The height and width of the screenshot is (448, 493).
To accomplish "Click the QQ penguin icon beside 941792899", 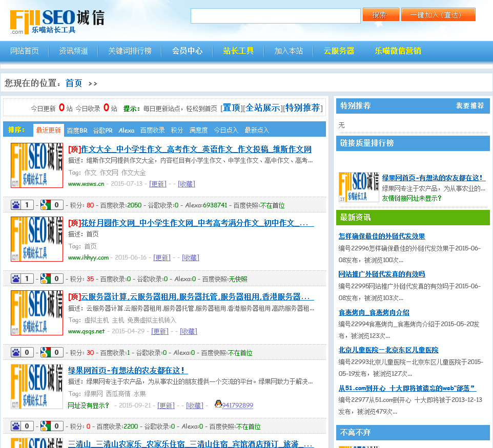I will pos(218,404).
